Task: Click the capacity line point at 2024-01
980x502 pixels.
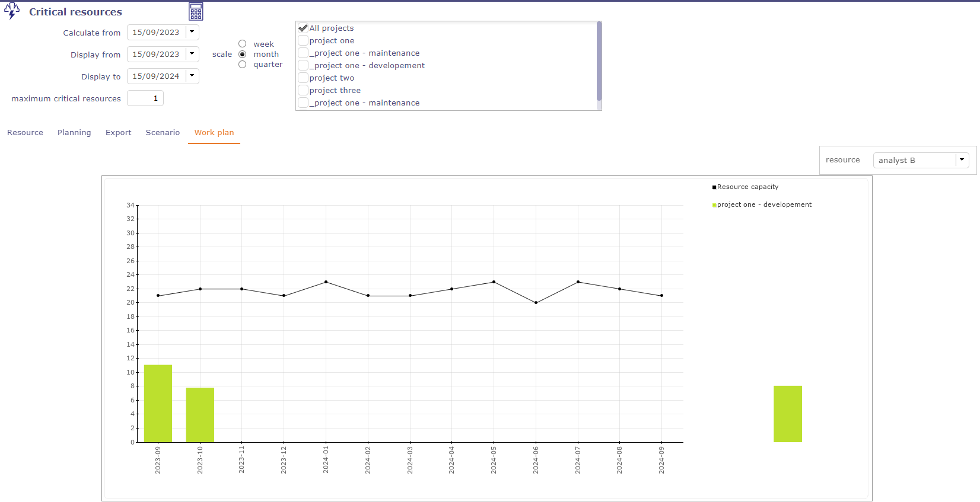Action: click(326, 282)
